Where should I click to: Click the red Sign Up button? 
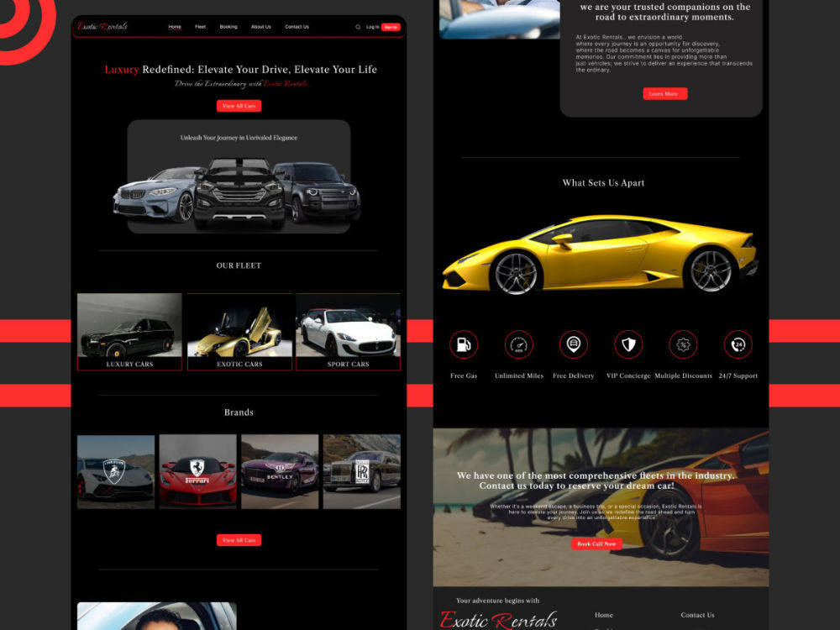click(x=391, y=27)
